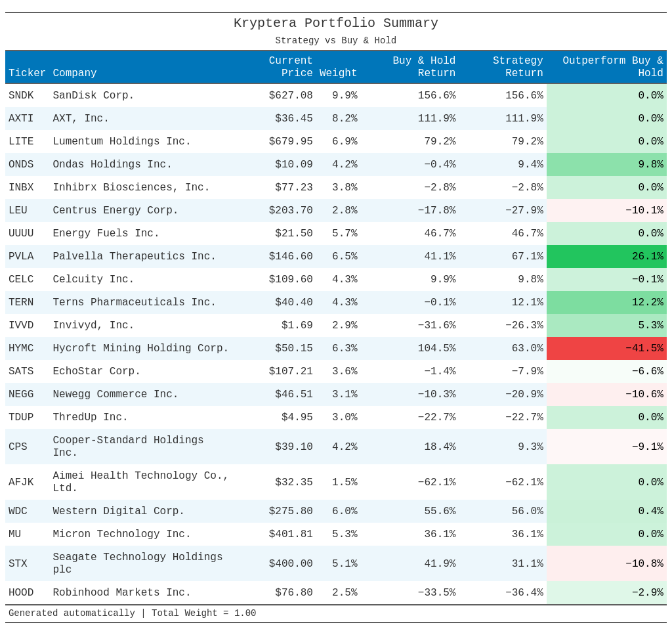Select the 0.4% outperform cell for WDC
The height and width of the screenshot is (635, 672).
pos(606,511)
